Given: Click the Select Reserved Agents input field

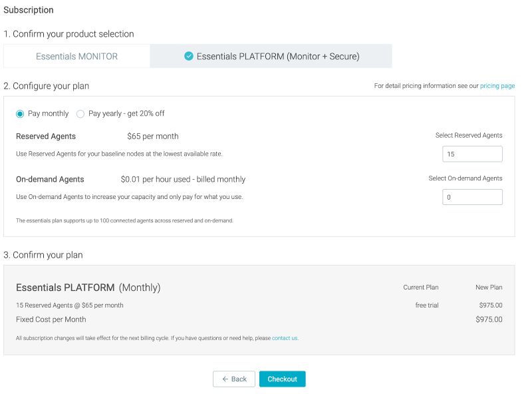Looking at the screenshot, I should (x=472, y=154).
